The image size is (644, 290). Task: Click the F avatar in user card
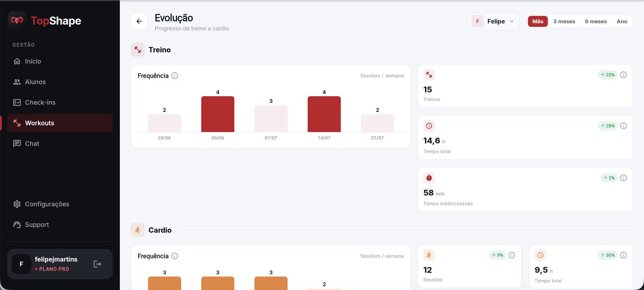point(21,264)
